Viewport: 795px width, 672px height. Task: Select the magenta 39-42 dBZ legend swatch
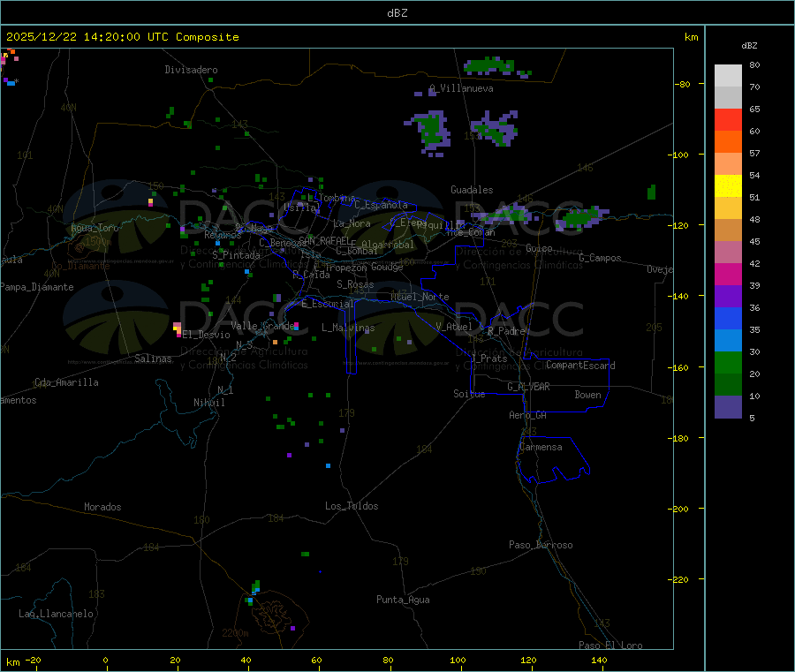click(x=728, y=274)
